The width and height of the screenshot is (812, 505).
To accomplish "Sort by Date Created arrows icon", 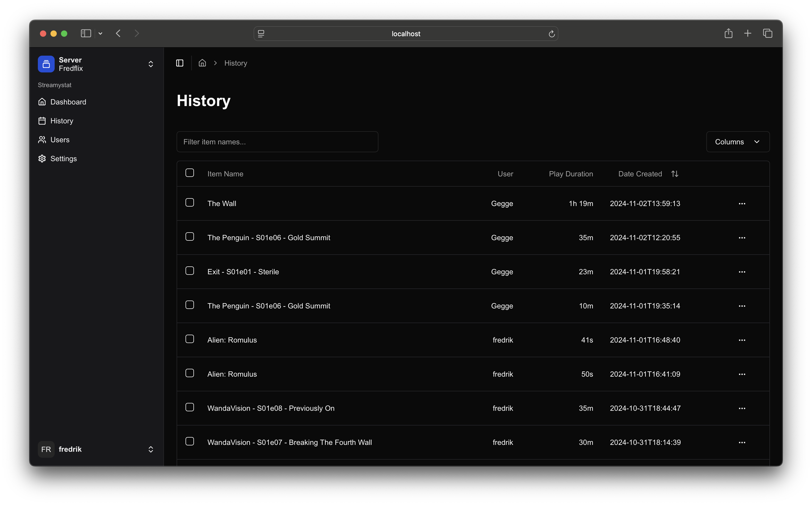I will coord(675,174).
